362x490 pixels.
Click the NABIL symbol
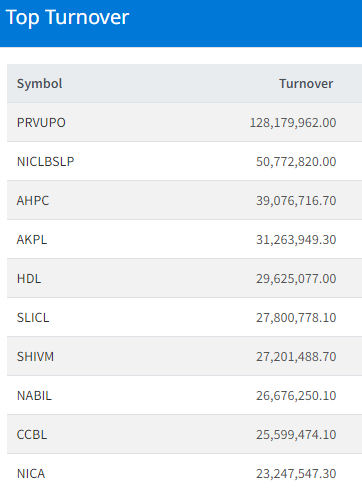pos(34,396)
